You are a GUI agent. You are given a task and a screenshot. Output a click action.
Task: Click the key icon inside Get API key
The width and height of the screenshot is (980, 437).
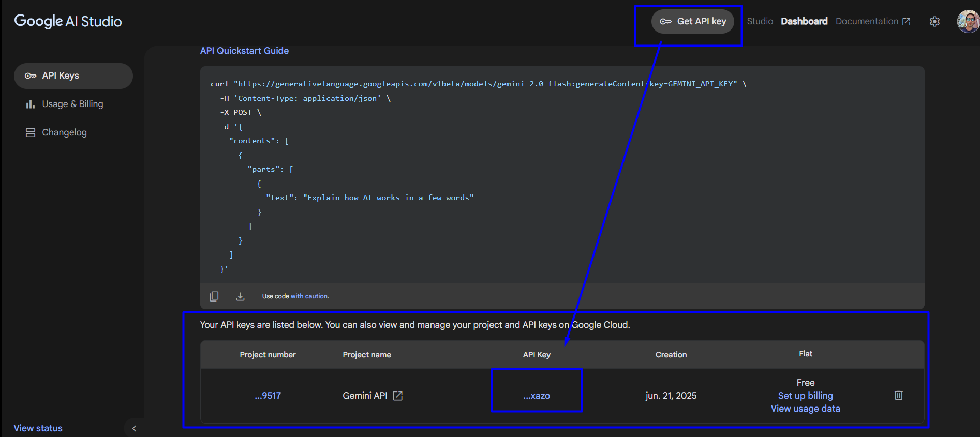pyautogui.click(x=665, y=21)
